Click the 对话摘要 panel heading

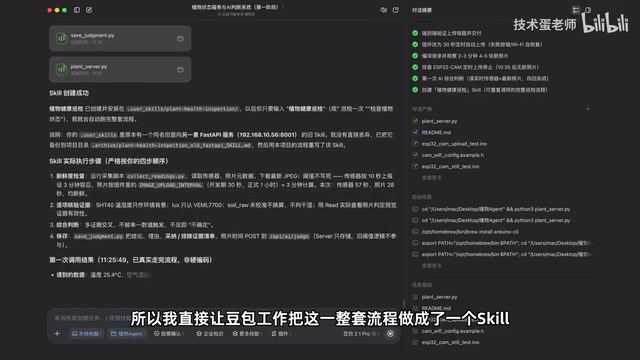pos(422,10)
